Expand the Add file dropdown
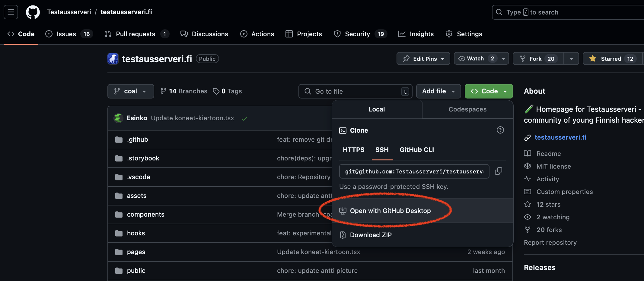644x281 pixels. click(x=438, y=91)
